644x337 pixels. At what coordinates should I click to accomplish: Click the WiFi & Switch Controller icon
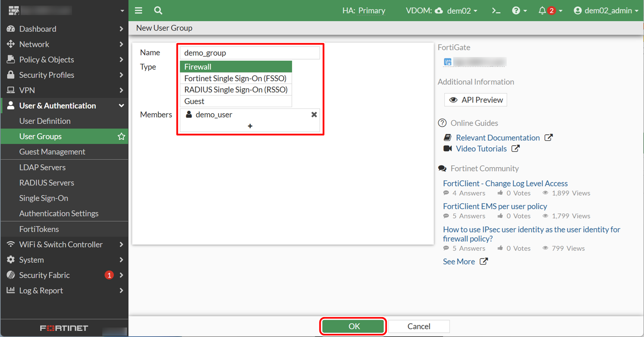(x=11, y=245)
